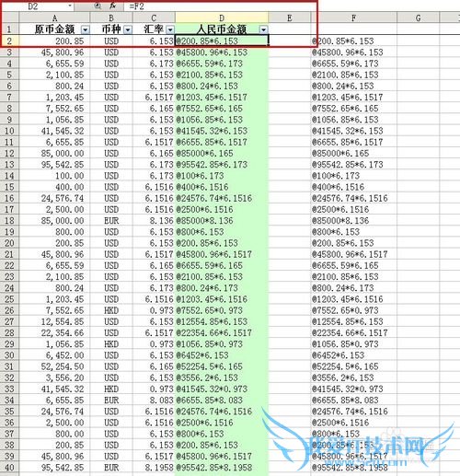Select column E header
The width and height of the screenshot is (460, 476).
290,17
